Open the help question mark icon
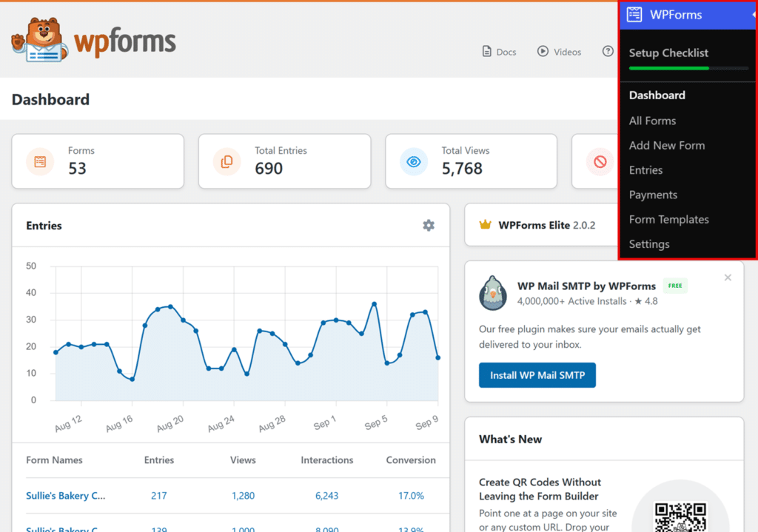The width and height of the screenshot is (758, 532). point(608,51)
